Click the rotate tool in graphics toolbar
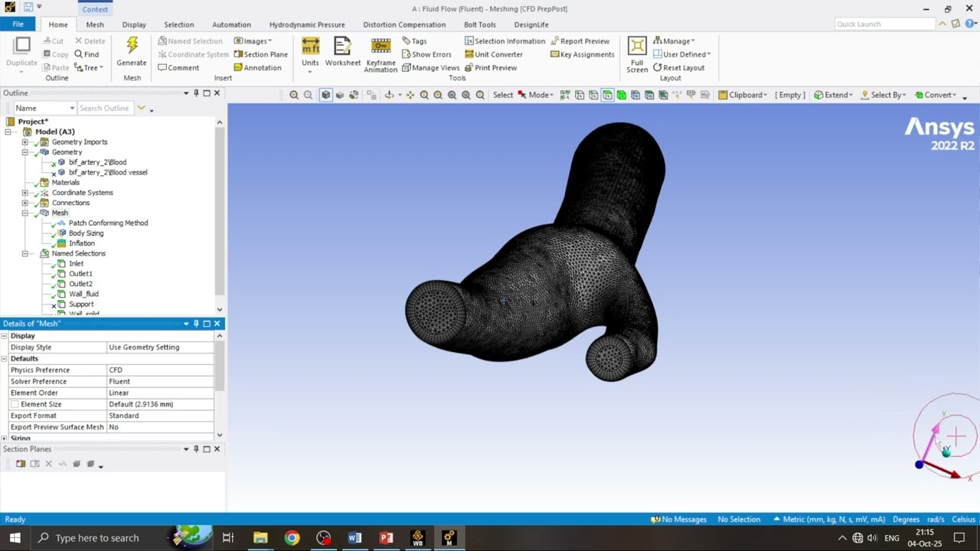The image size is (980, 551). (390, 95)
